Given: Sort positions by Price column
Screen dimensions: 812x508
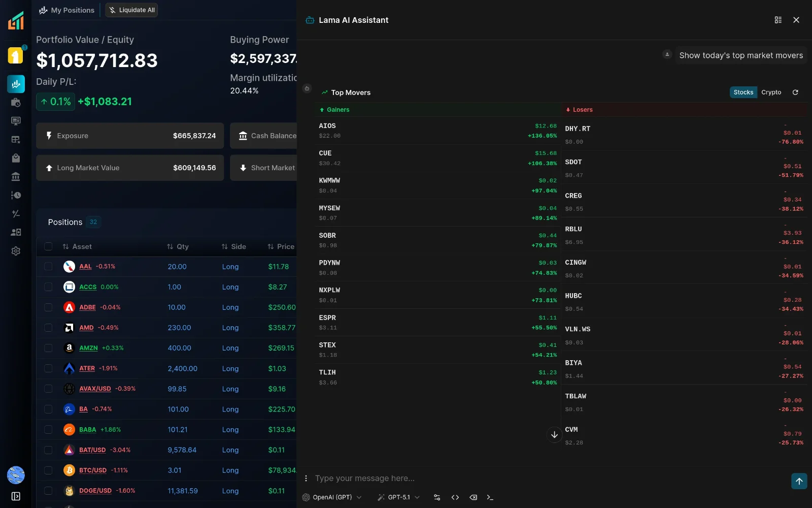Looking at the screenshot, I should (x=281, y=246).
